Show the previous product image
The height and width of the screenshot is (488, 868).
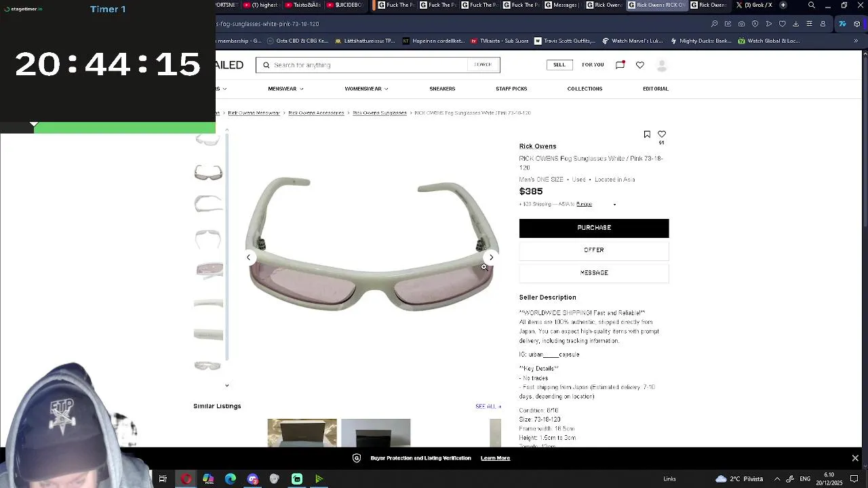pyautogui.click(x=248, y=257)
